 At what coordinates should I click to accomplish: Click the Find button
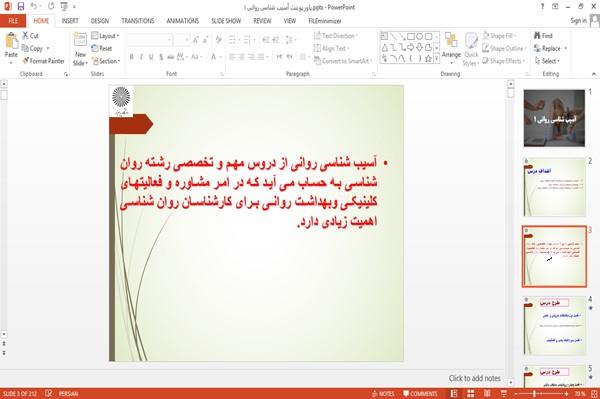[x=543, y=36]
